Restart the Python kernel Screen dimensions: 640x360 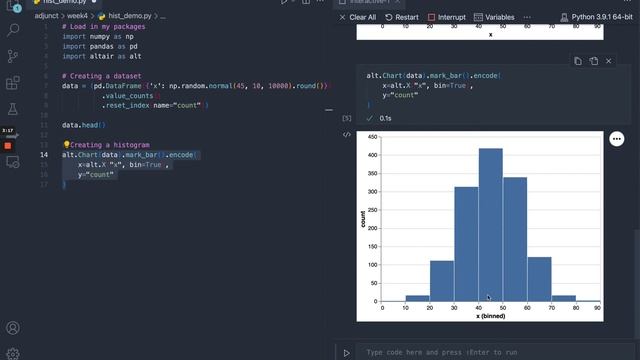point(402,17)
